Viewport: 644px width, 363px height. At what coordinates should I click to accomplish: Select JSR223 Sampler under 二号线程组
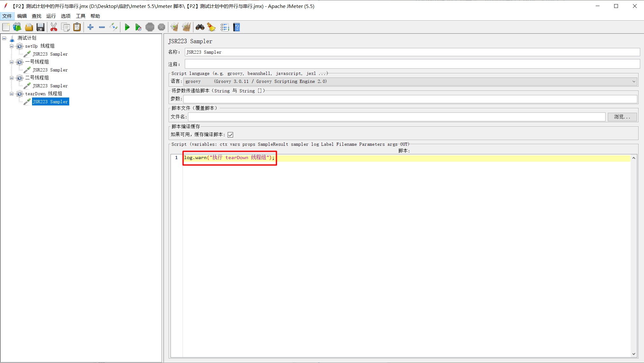pyautogui.click(x=50, y=86)
